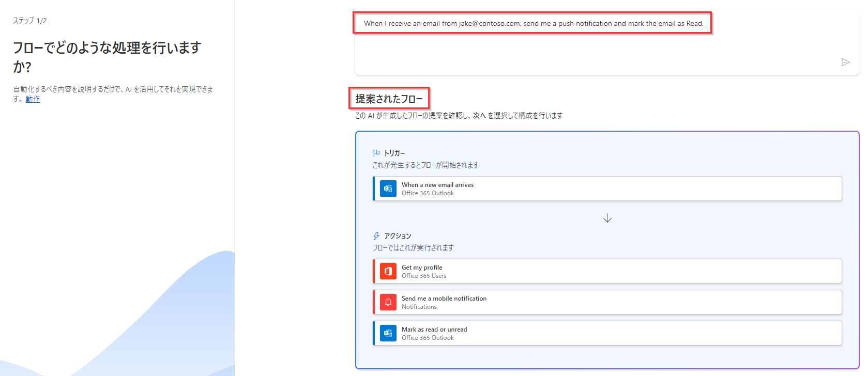Screen dimensions: 868x376
Task: Click the 'Notifications' subtitle text
Action: tap(419, 307)
